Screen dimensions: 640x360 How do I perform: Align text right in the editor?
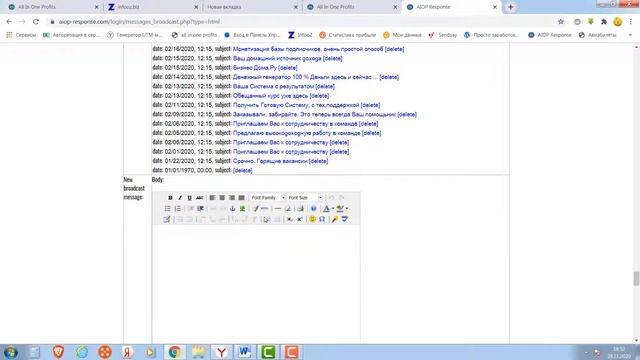(x=232, y=198)
